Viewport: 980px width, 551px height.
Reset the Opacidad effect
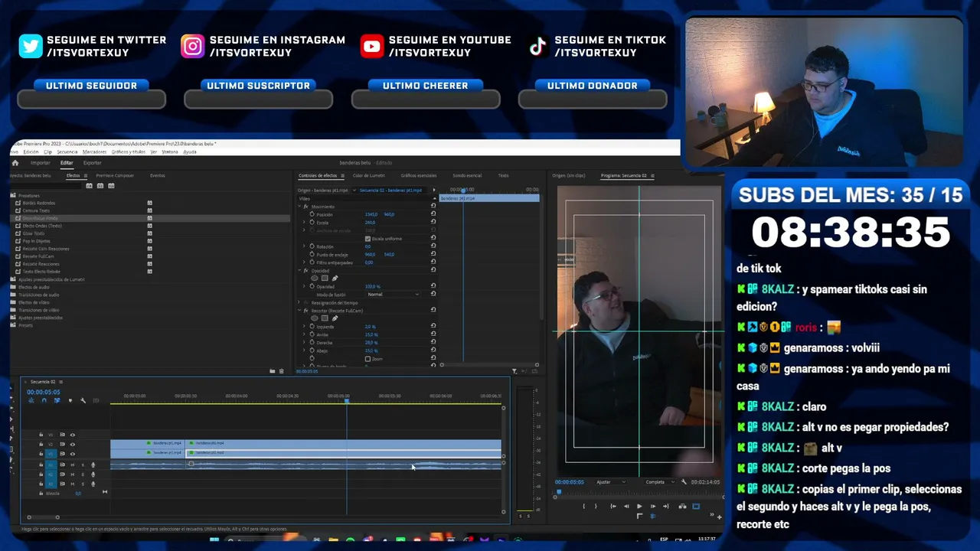[433, 270]
